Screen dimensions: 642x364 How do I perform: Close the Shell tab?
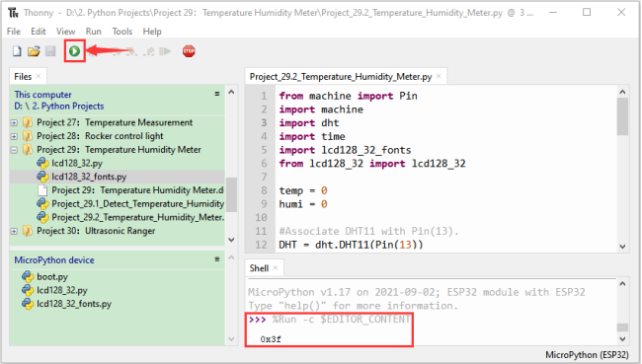click(276, 268)
